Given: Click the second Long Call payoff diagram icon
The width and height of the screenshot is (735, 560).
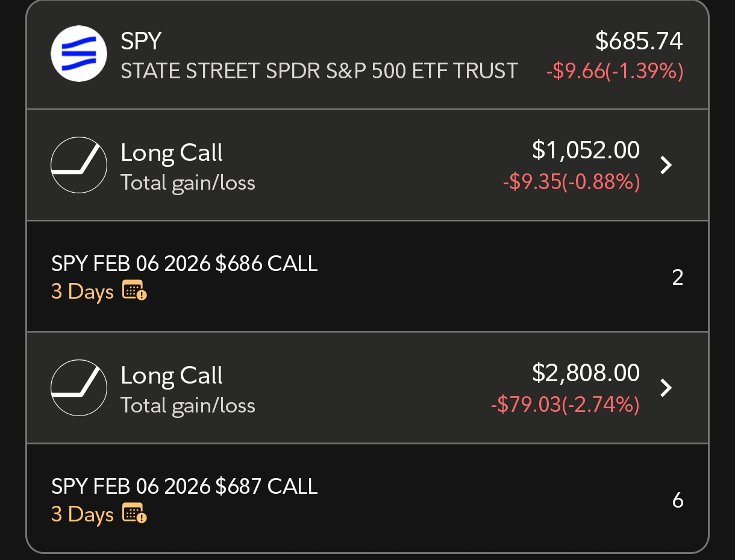Looking at the screenshot, I should pos(79,388).
